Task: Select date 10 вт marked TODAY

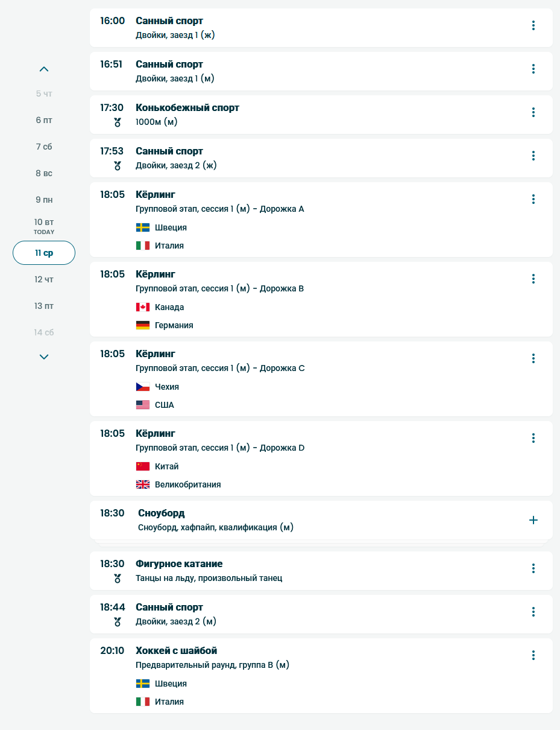Action: coord(44,226)
